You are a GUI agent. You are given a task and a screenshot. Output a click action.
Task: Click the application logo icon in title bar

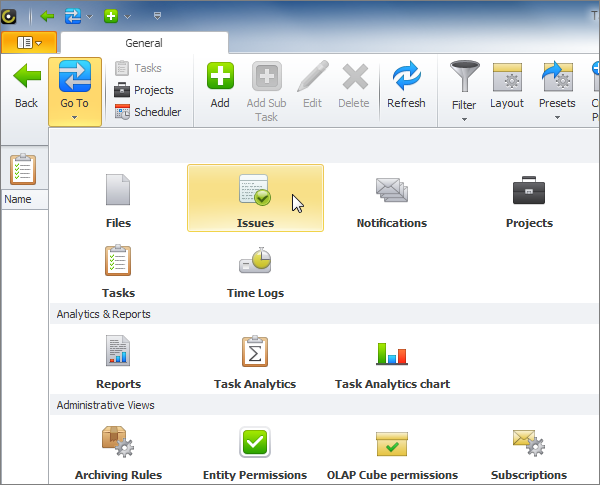click(x=8, y=16)
